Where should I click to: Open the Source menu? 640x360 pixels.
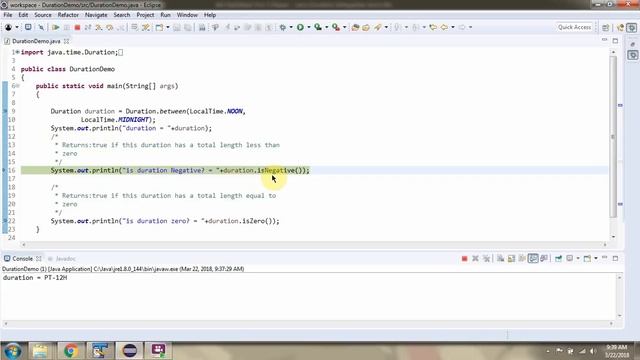43,15
